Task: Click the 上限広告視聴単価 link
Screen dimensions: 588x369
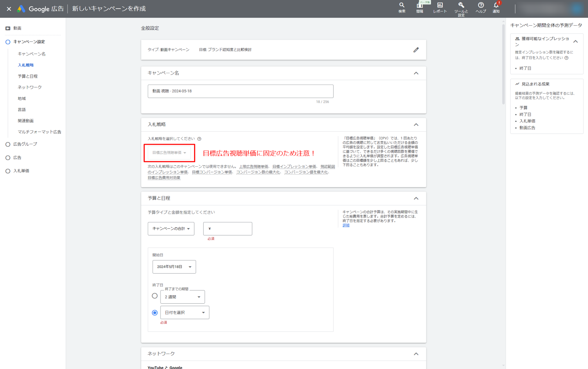Action: click(x=254, y=167)
